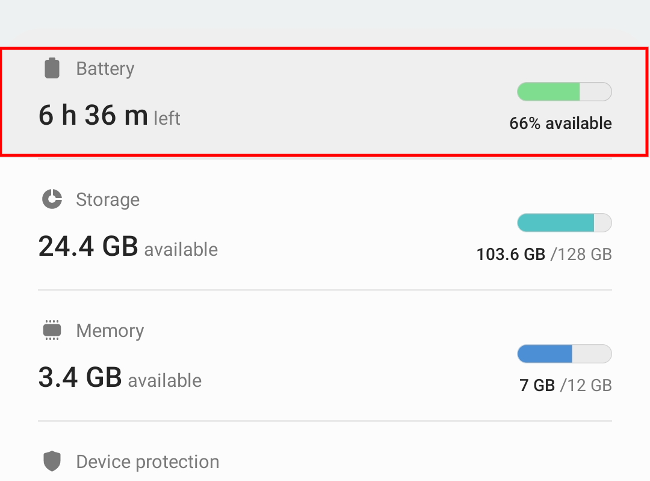Image resolution: width=650 pixels, height=481 pixels.
Task: Open the Device protection label
Action: (147, 462)
